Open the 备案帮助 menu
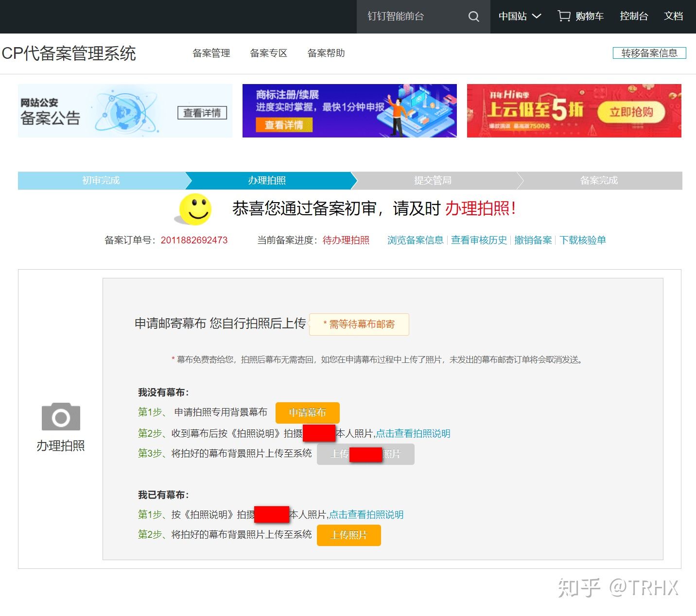 click(326, 53)
